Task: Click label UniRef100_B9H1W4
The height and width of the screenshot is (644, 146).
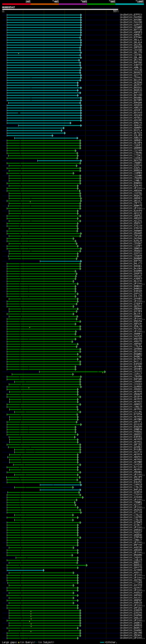Action: [131, 103]
